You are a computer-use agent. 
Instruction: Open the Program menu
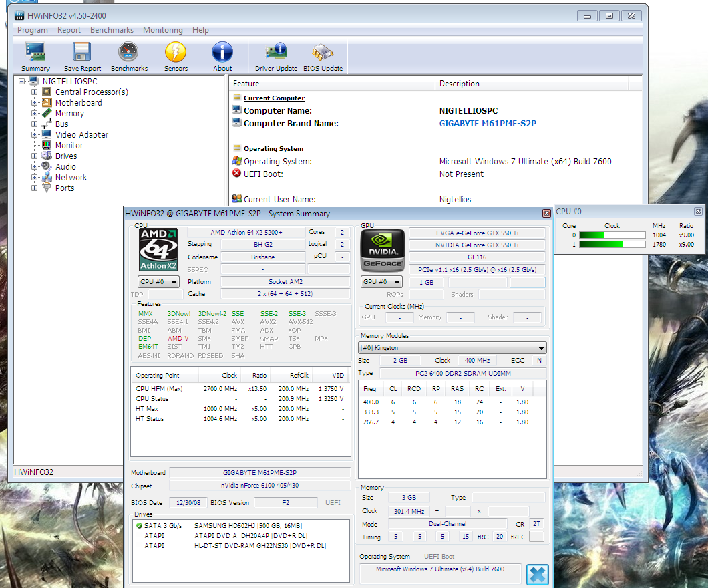(33, 30)
